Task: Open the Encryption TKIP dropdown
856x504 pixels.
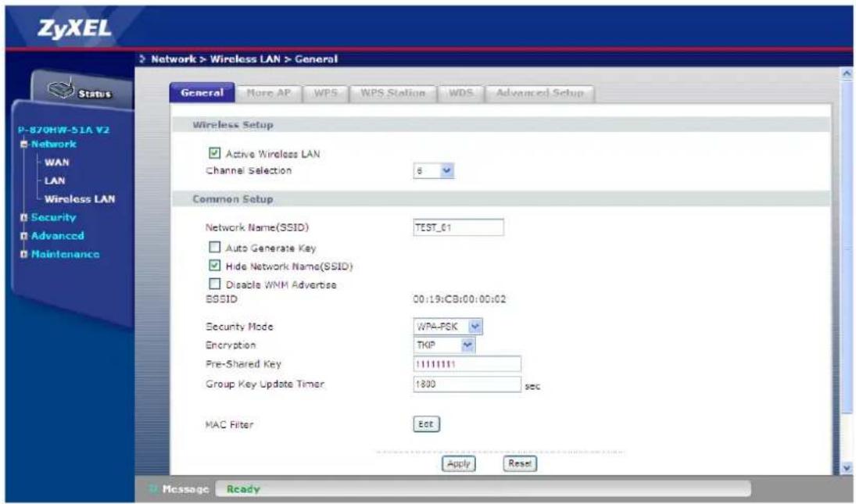Action: click(444, 345)
